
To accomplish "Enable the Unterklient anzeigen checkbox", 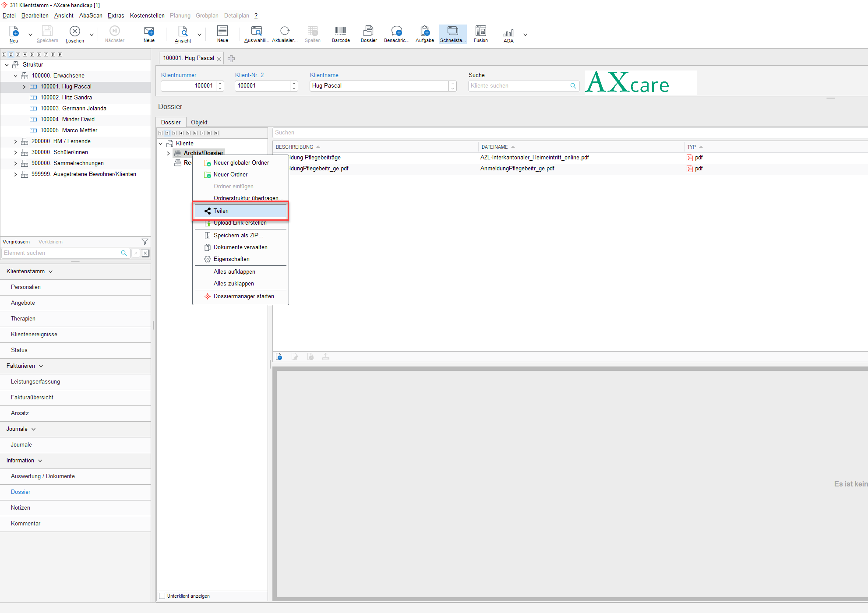I will tap(162, 596).
